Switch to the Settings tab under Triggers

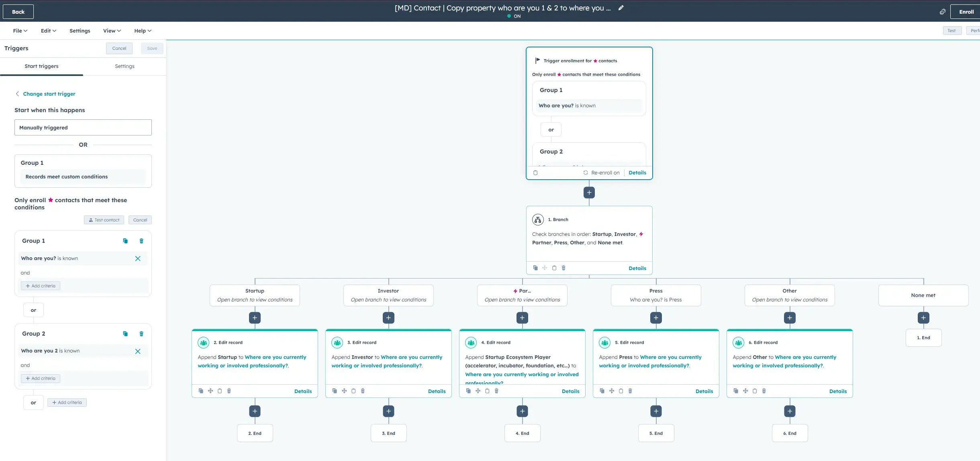coord(125,66)
